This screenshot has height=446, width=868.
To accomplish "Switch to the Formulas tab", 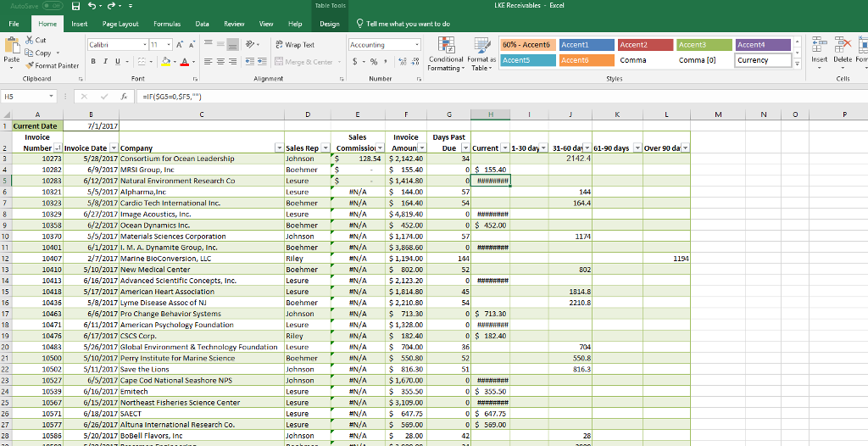I will [167, 24].
